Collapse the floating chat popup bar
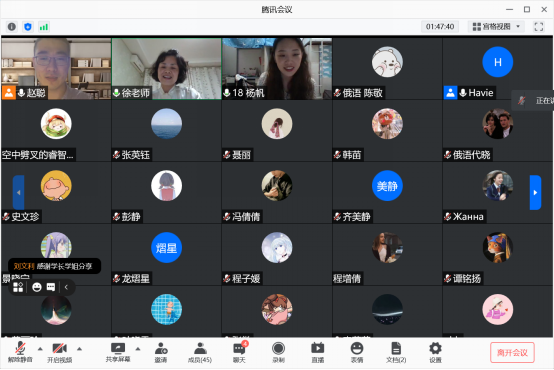554x370 pixels. pyautogui.click(x=66, y=287)
